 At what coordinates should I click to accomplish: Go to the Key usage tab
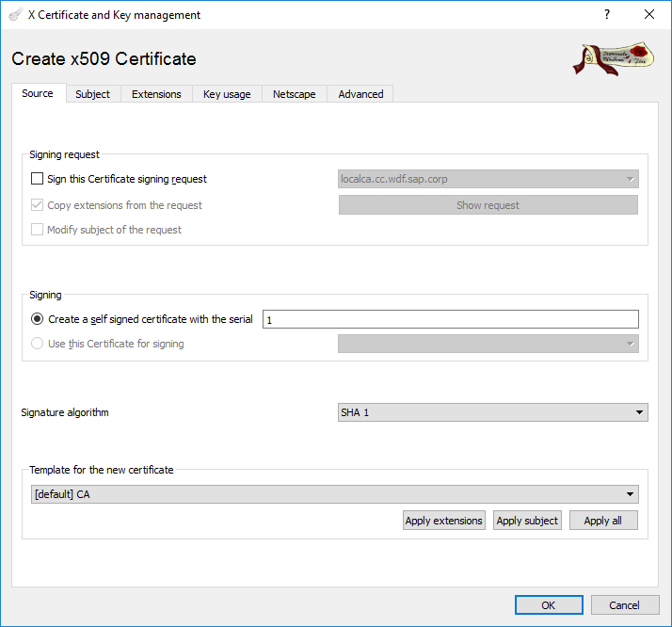[227, 94]
